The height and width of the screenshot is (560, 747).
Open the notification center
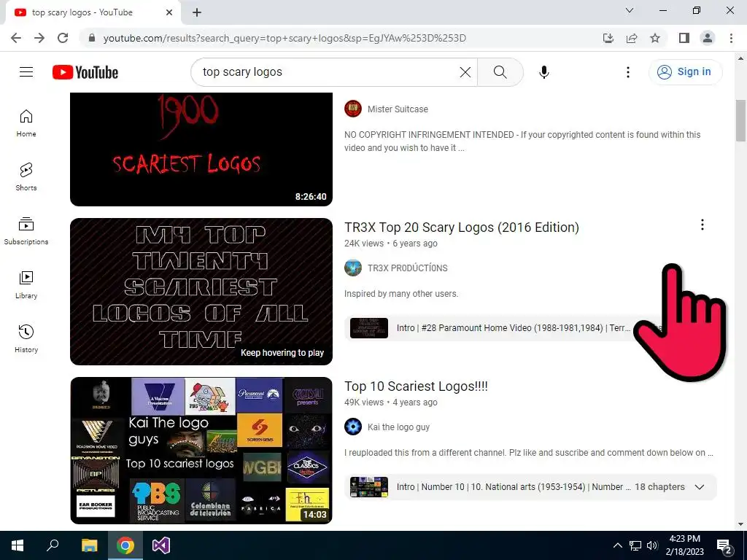[724, 546]
